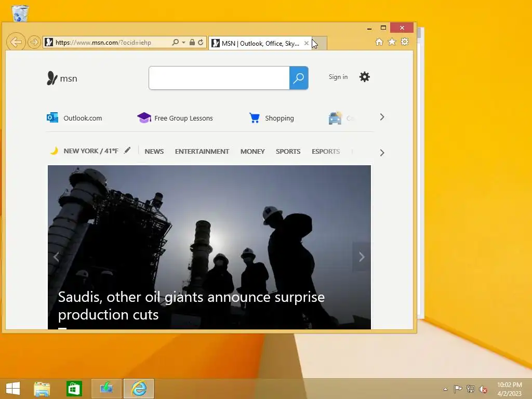Screen dimensions: 532x399
Task: Submit search with blue magnifier button
Action: pyautogui.click(x=299, y=78)
